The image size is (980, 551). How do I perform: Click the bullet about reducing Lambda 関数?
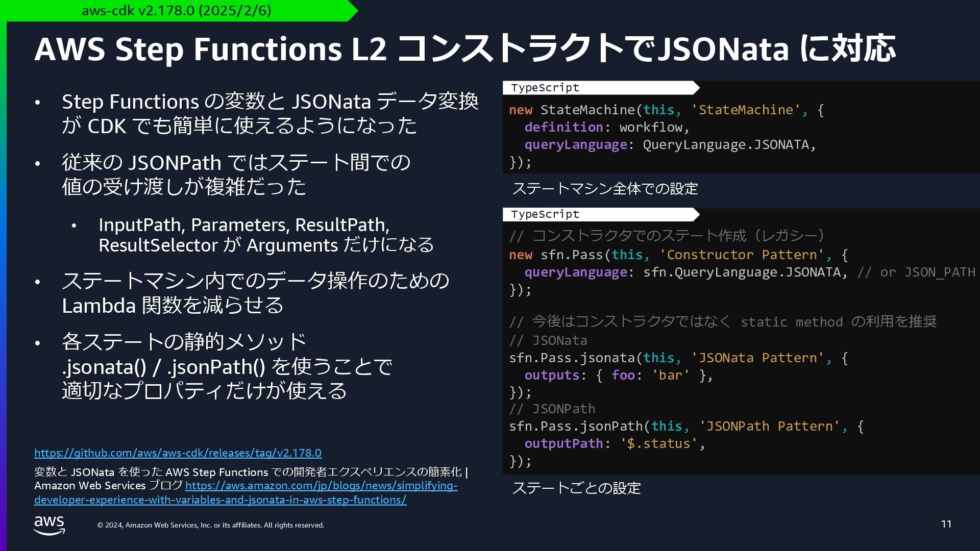click(256, 293)
